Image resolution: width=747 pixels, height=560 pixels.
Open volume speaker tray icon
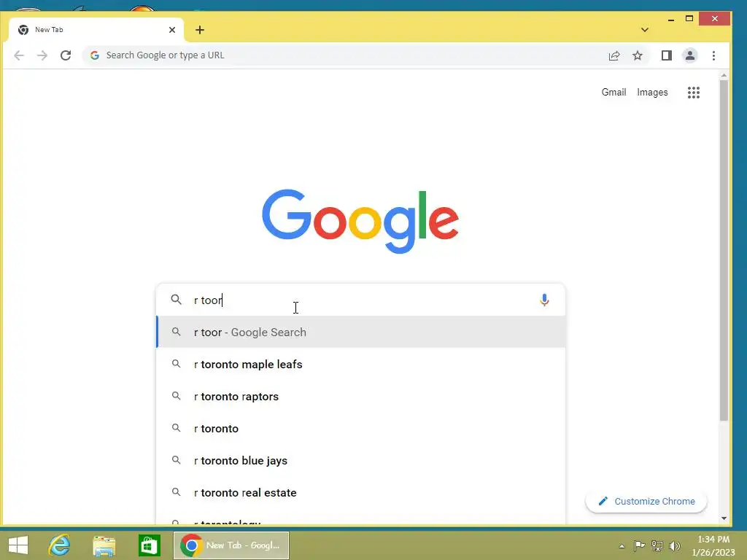[x=675, y=545]
